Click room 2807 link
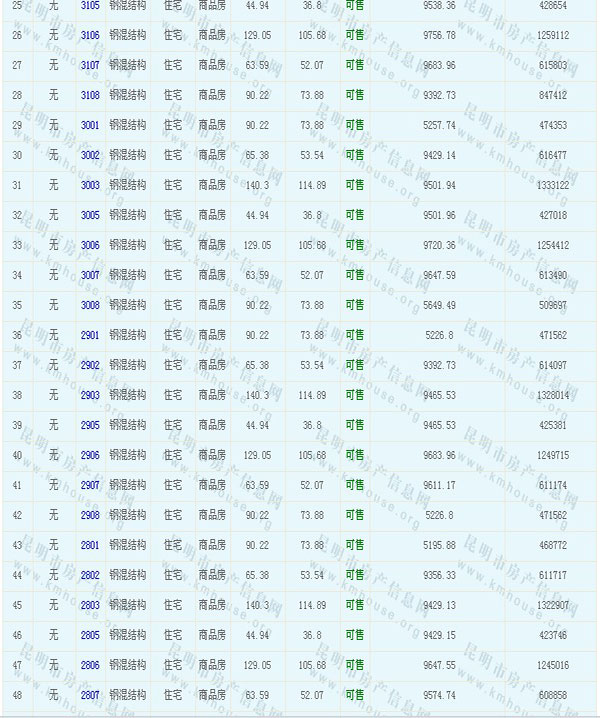 90,695
